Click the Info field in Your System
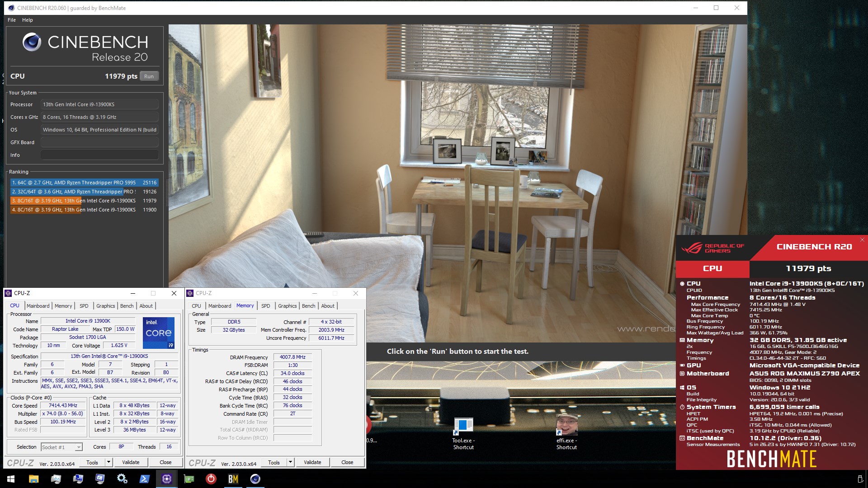The width and height of the screenshot is (868, 488). (x=99, y=155)
